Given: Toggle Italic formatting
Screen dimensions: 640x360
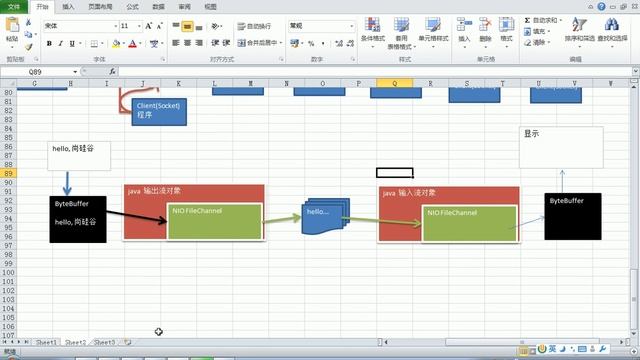Looking at the screenshot, I should pyautogui.click(x=60, y=43).
